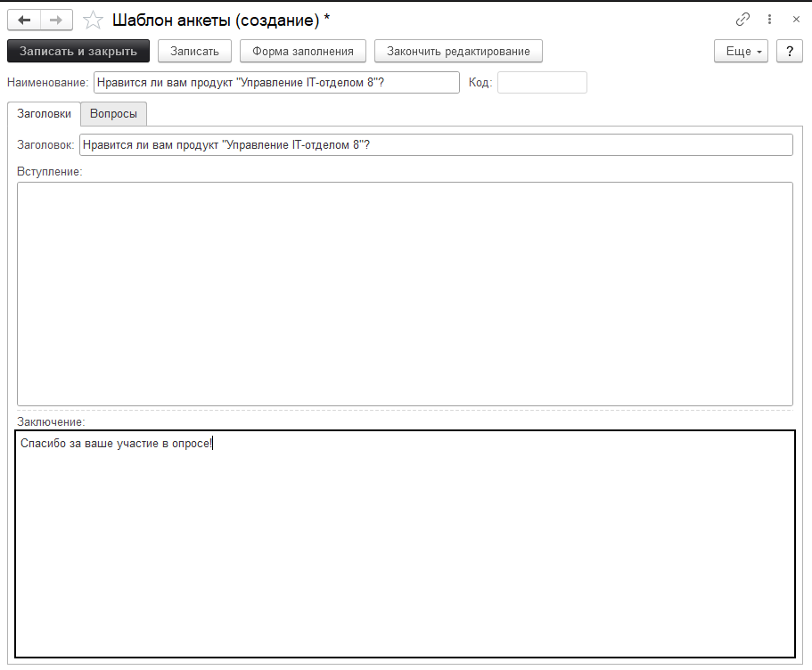Open the three-dot window menu
Image resolution: width=812 pixels, height=670 pixels.
pos(769,19)
